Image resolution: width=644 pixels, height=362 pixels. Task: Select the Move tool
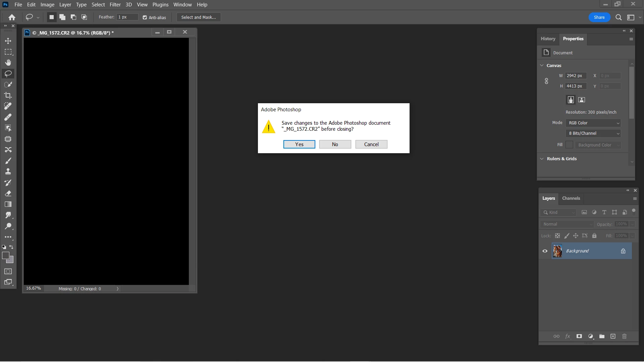click(8, 41)
